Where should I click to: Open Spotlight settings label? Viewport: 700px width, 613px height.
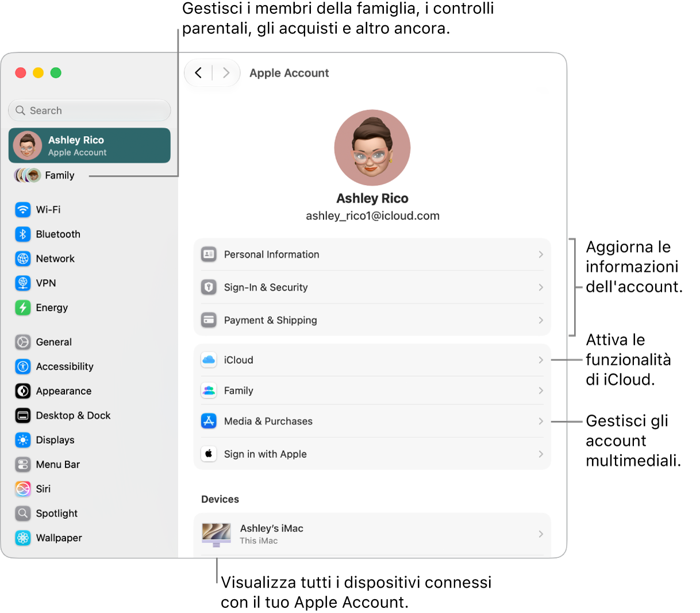click(56, 514)
